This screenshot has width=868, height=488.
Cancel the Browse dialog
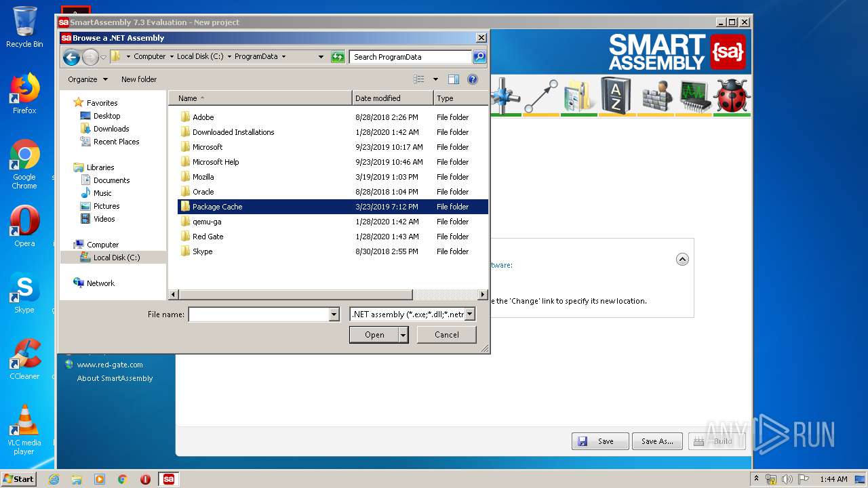[x=447, y=335]
